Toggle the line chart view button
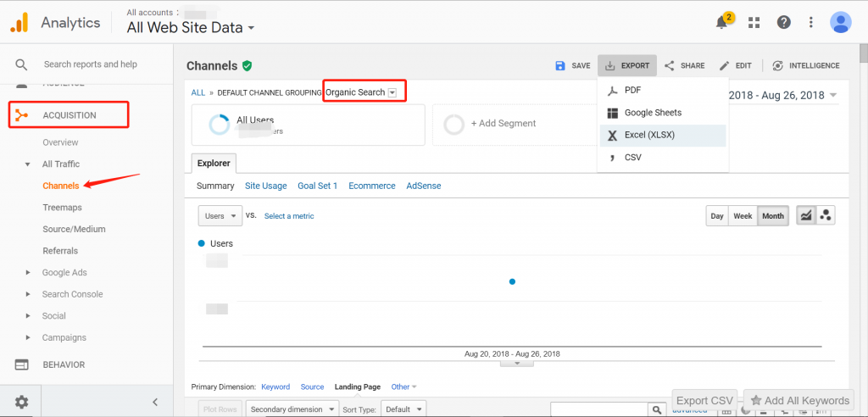868x417 pixels. pos(805,216)
